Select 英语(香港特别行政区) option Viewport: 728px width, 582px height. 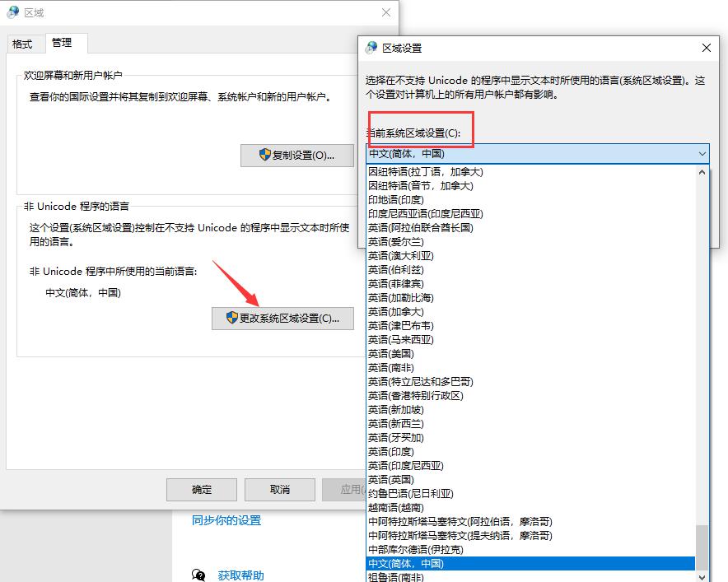415,395
